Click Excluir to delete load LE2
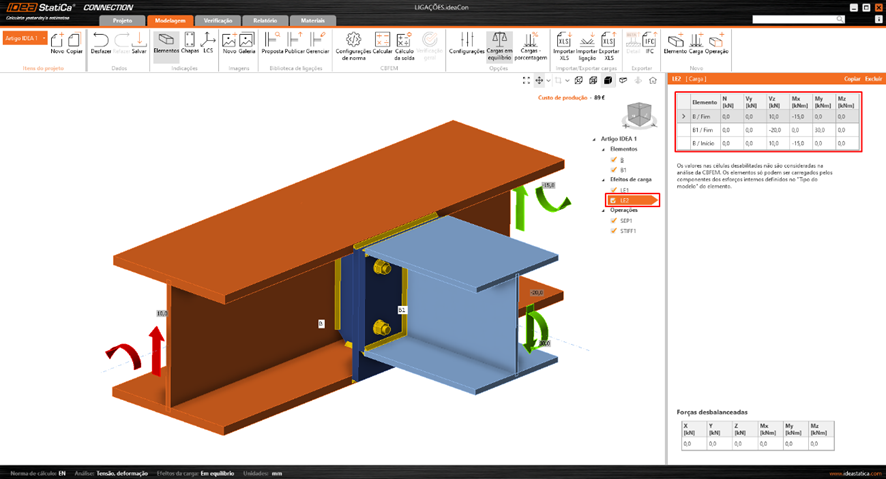886x479 pixels. [x=873, y=78]
